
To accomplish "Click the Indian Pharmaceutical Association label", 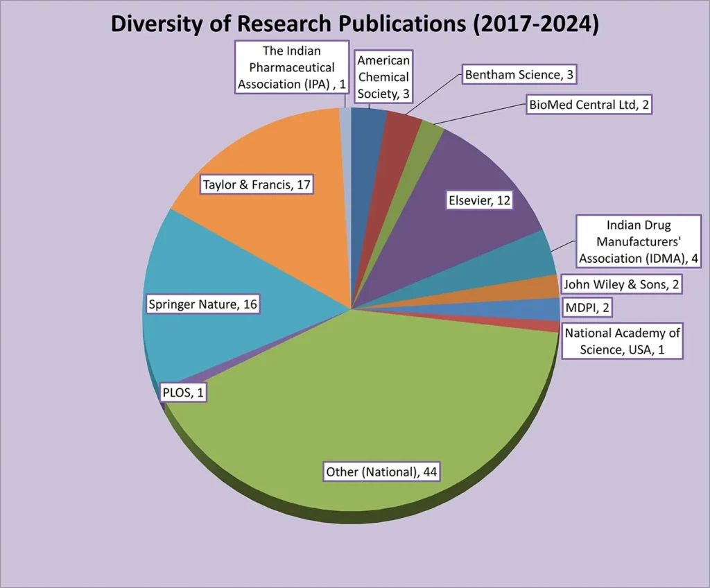I will click(292, 67).
